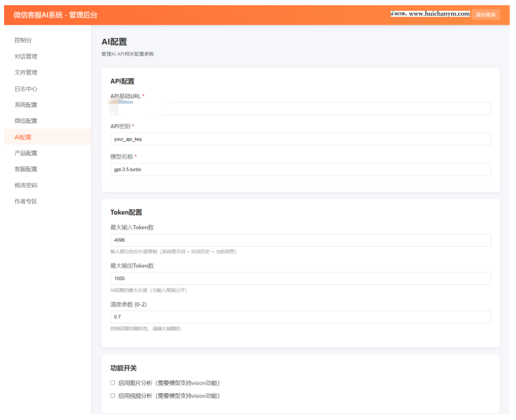Select the highlighted AI配置 menu item
The height and width of the screenshot is (420, 516).
coord(23,137)
